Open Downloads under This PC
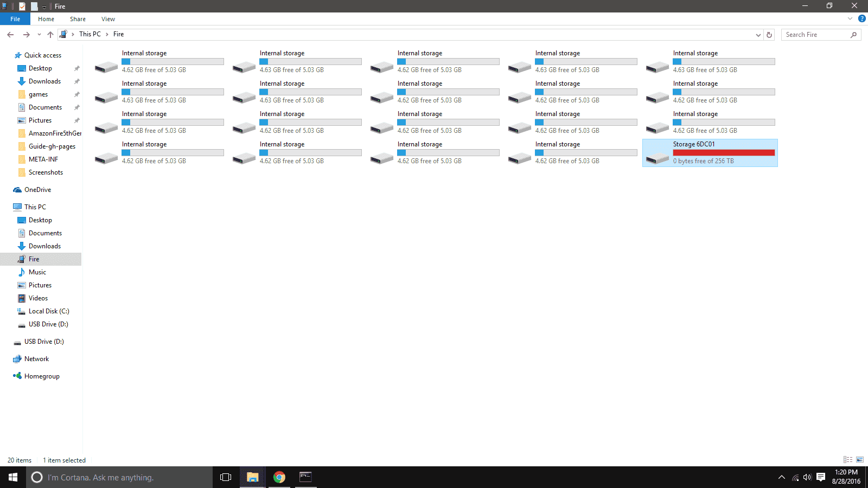The width and height of the screenshot is (868, 488). pyautogui.click(x=44, y=246)
